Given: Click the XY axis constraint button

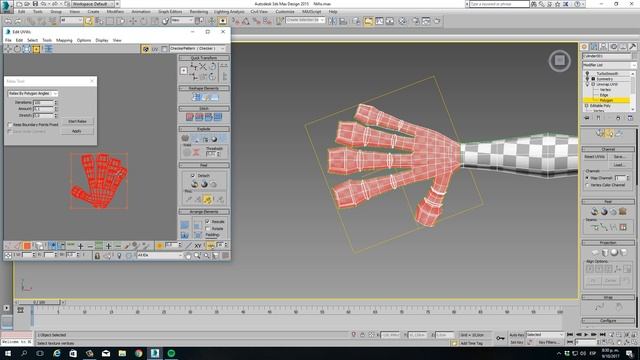Looking at the screenshot, I should 198,246.
